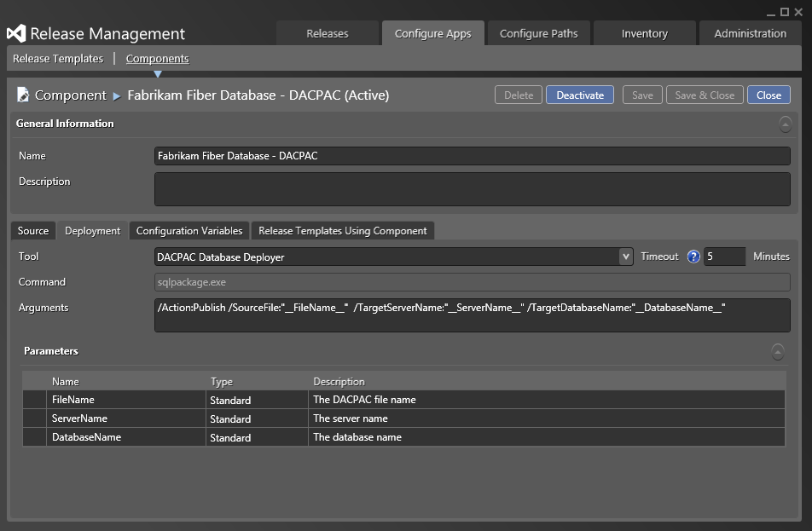This screenshot has height=531, width=812.
Task: Click the Description column header in Parameters
Action: pyautogui.click(x=547, y=382)
